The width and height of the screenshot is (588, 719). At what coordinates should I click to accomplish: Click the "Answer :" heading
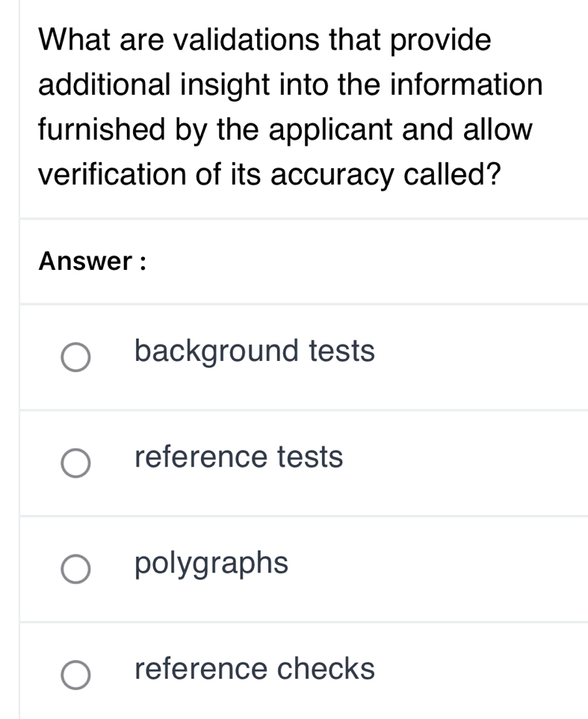point(92,262)
